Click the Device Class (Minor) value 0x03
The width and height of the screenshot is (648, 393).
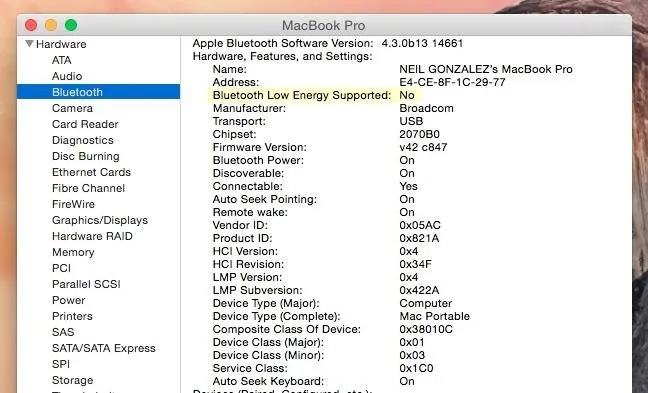coord(412,355)
